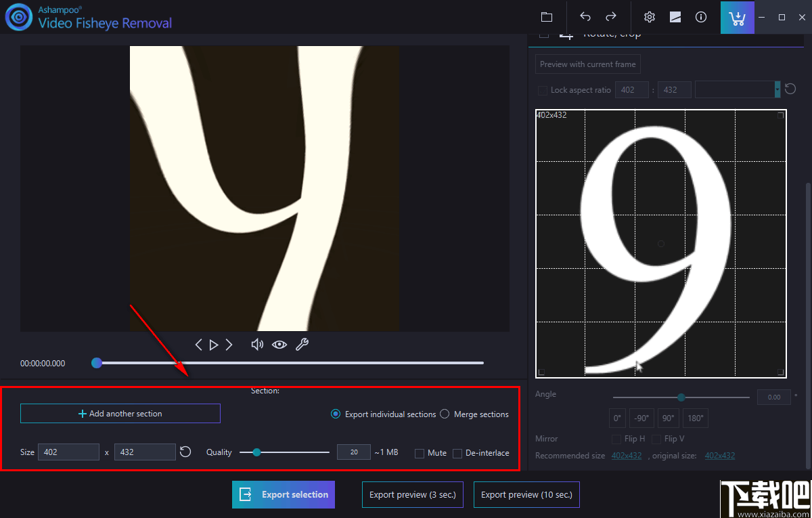The height and width of the screenshot is (518, 812).
Task: Reset the output size values
Action: (x=185, y=452)
